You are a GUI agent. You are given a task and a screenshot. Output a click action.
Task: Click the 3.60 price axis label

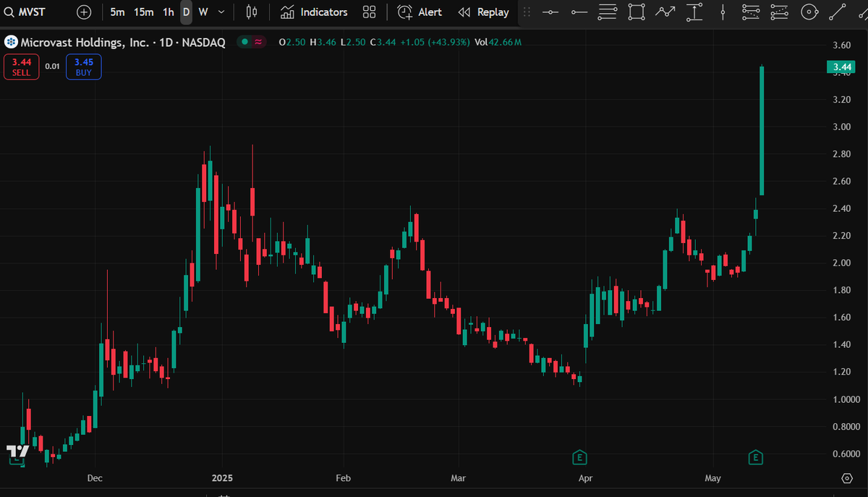tap(841, 45)
